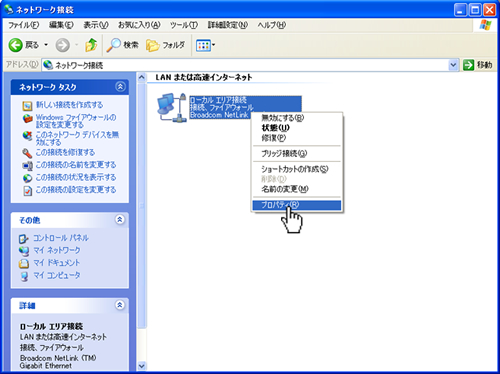This screenshot has height=374, width=500.
Task: Click the 新しい接続を作成する link
Action: click(69, 105)
